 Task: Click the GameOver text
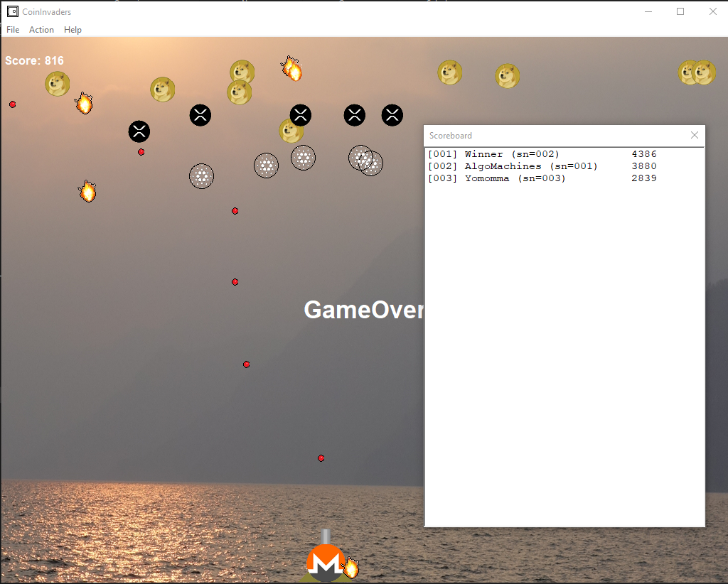point(363,310)
